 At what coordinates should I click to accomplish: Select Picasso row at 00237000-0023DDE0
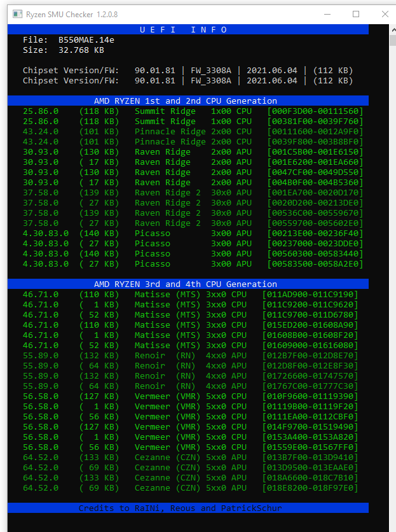193,244
